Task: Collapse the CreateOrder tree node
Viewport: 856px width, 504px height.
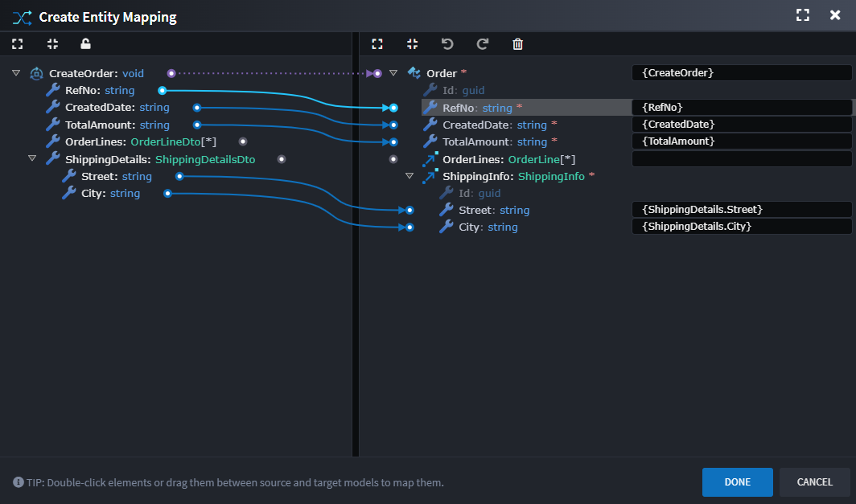Action: [x=16, y=73]
